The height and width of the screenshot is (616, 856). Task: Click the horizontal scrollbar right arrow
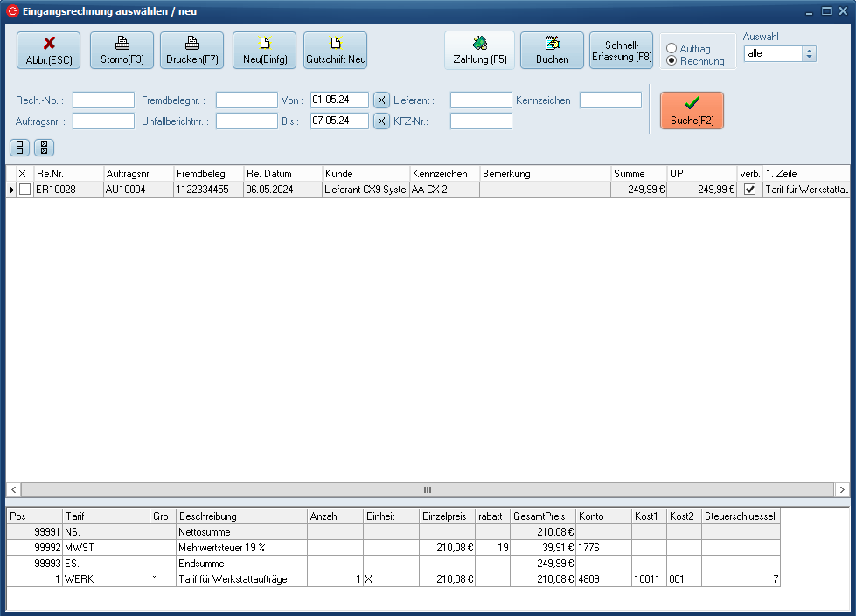pos(841,490)
